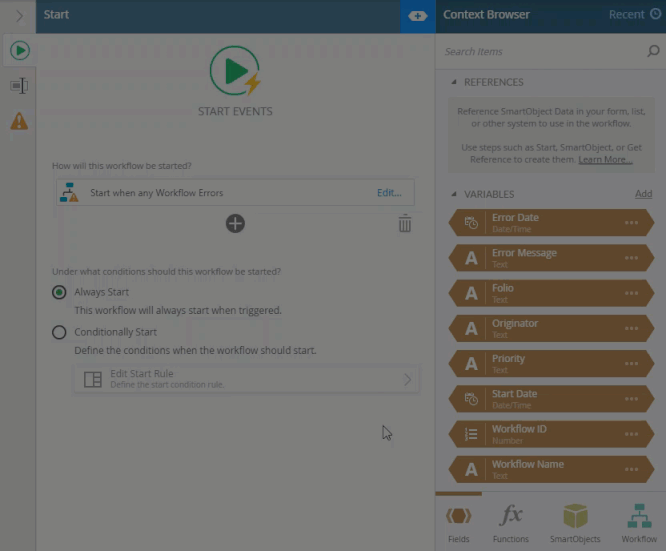The height and width of the screenshot is (551, 666).
Task: Click the Originator text type icon
Action: coord(471,328)
